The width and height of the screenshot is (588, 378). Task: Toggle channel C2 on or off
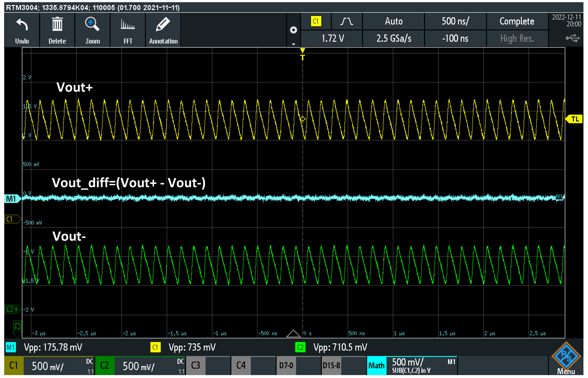(x=105, y=366)
